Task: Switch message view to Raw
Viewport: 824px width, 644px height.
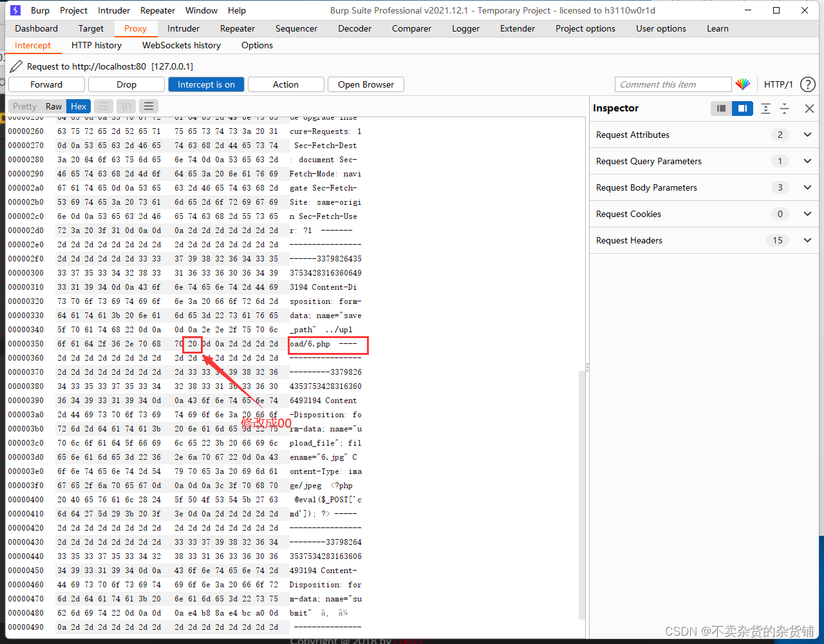Action: [x=54, y=106]
